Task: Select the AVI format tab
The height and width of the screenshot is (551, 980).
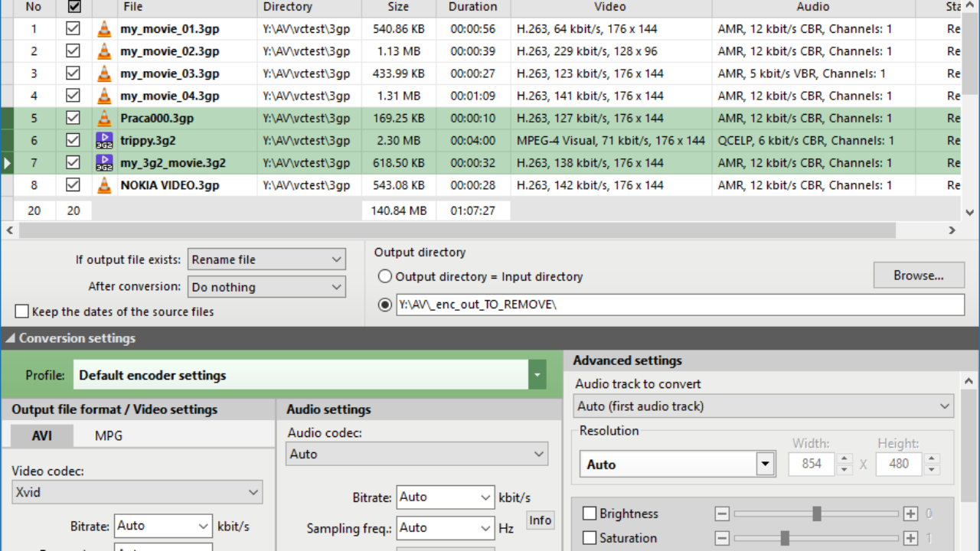Action: click(42, 436)
